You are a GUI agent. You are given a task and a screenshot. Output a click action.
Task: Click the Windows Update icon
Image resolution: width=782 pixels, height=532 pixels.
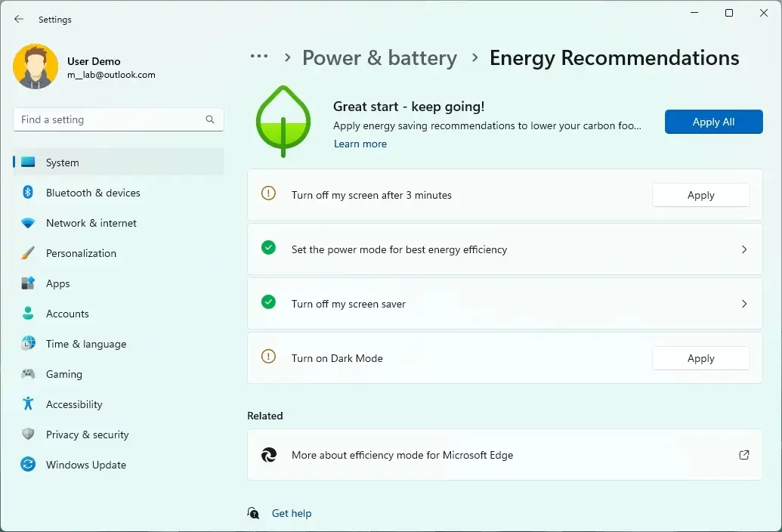27,465
